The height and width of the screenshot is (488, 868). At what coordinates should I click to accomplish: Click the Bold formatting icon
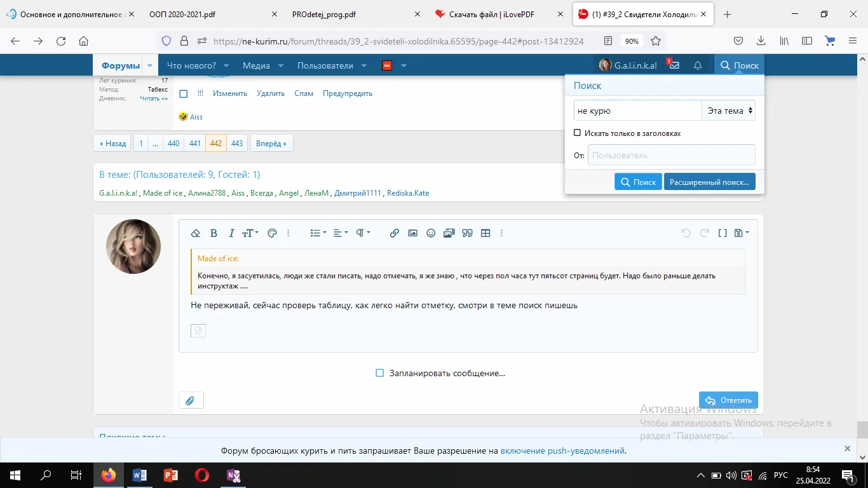(214, 233)
